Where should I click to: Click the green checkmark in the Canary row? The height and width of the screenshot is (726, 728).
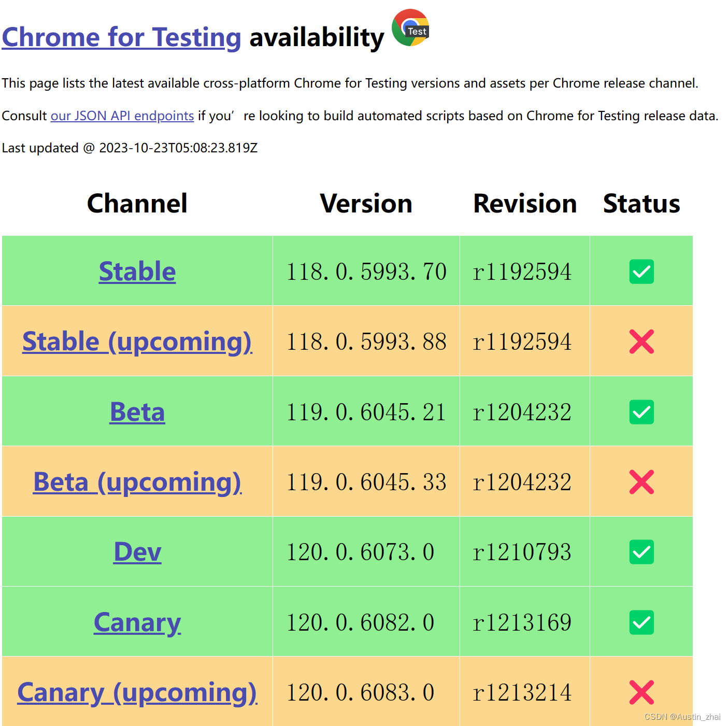click(641, 622)
